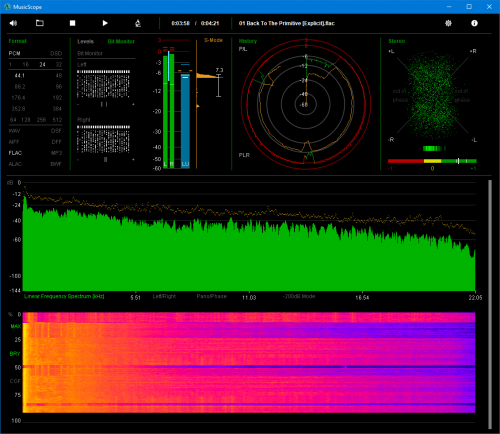Click the 24 bit depth value
The image size is (500, 434).
[42, 65]
